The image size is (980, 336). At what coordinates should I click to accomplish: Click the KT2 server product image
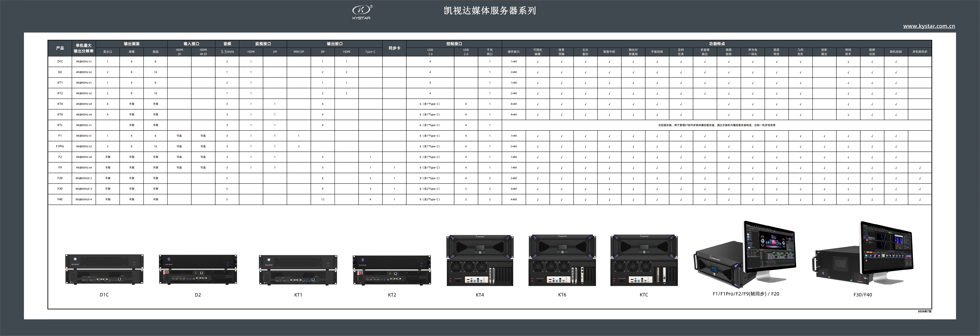pos(392,270)
